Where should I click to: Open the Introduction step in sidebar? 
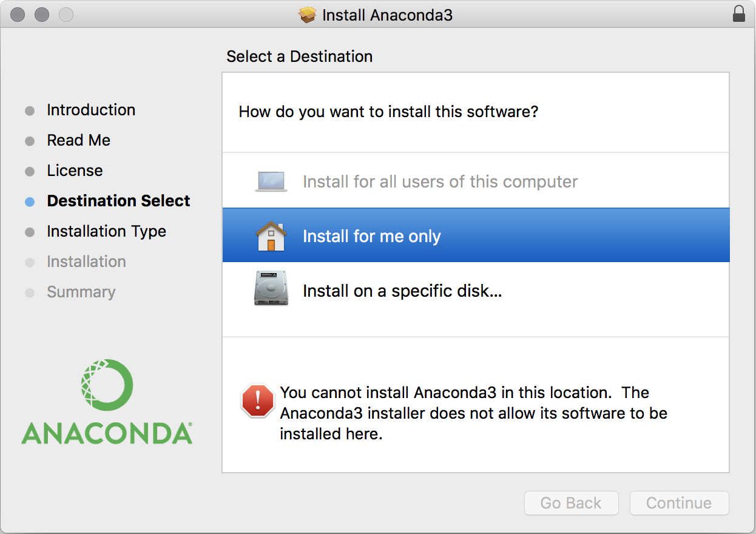pyautogui.click(x=91, y=110)
